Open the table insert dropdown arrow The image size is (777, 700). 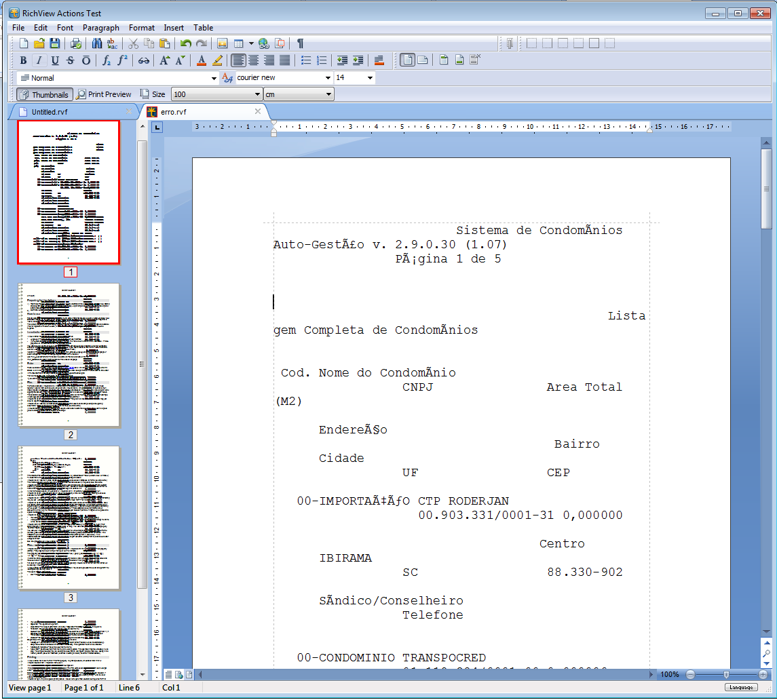point(251,43)
